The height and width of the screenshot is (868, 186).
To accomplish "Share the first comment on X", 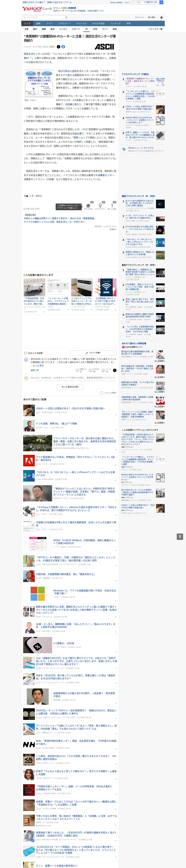I will tap(115, 370).
